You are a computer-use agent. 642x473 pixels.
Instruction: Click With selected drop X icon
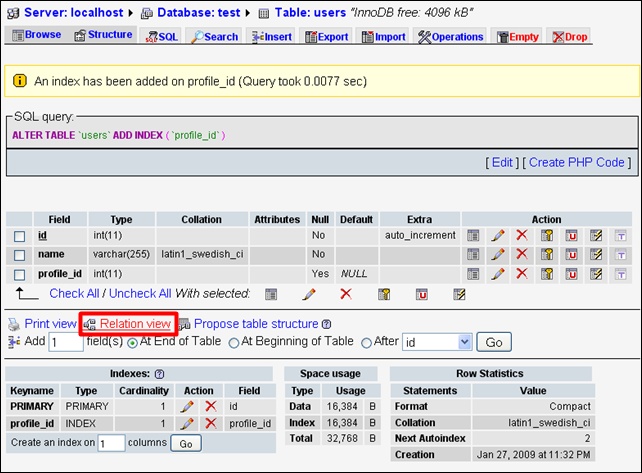coord(346,294)
